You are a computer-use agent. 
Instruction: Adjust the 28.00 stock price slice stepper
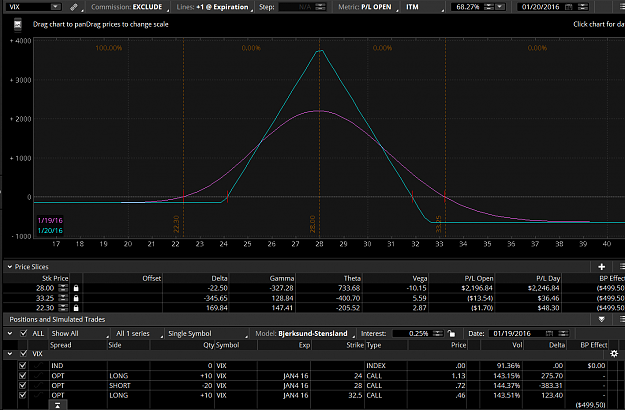63,288
